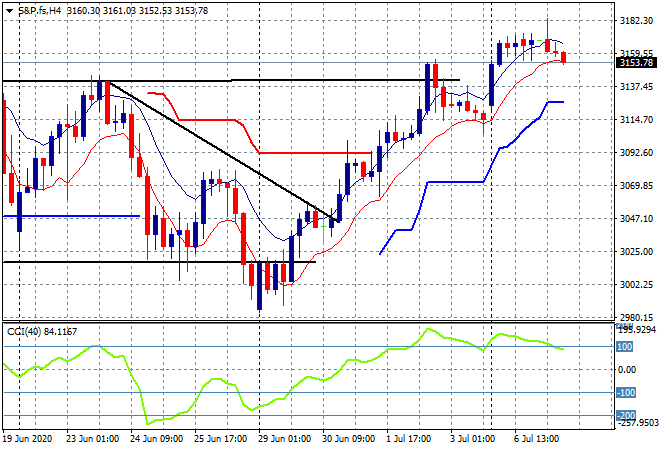Viewport: 660px width, 450px height.
Task: Click the 3114.70 price axis label
Action: (636, 120)
